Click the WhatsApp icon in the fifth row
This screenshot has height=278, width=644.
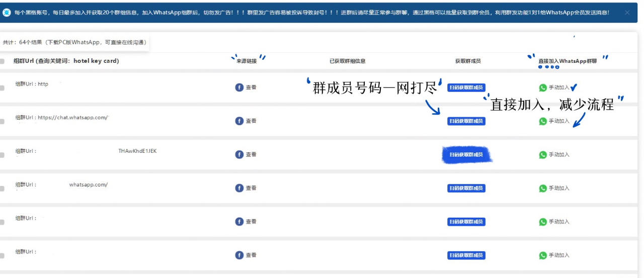pos(543,222)
